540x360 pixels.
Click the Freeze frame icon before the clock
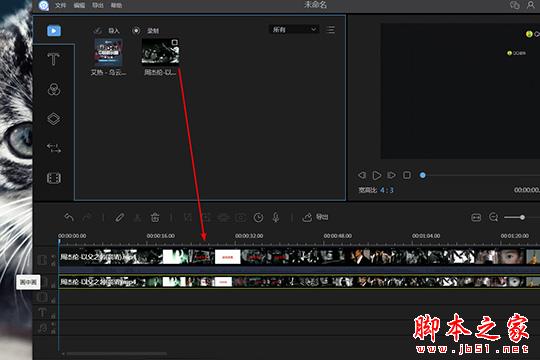click(x=241, y=217)
